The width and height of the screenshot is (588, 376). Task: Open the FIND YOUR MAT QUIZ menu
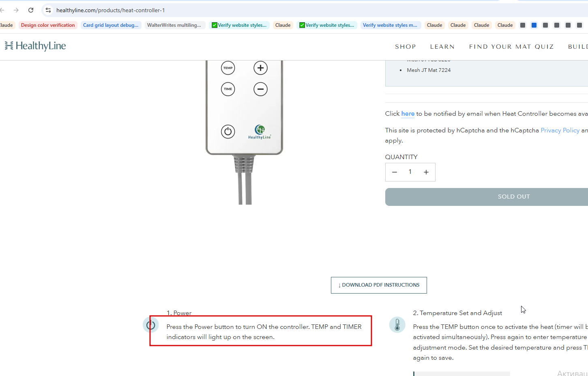pos(511,47)
